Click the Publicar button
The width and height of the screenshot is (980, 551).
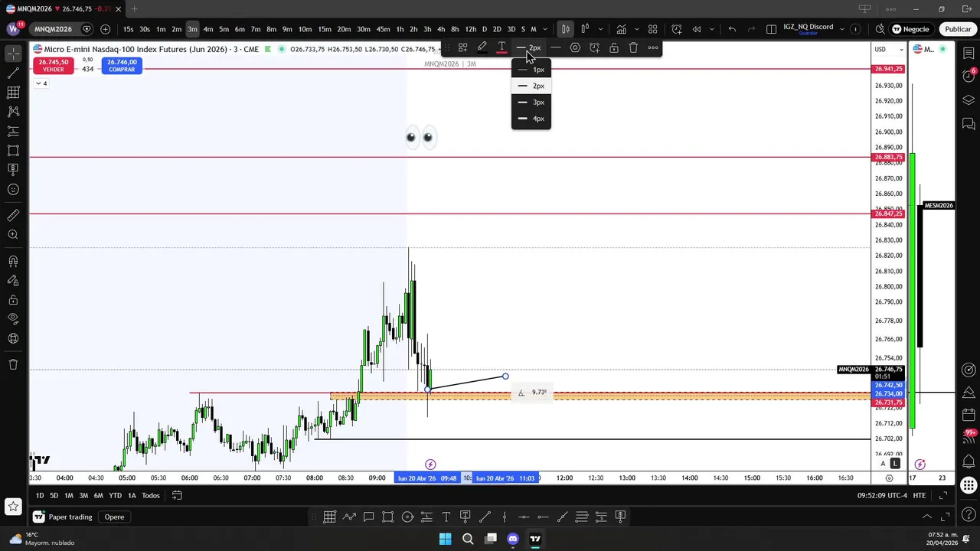pos(958,29)
